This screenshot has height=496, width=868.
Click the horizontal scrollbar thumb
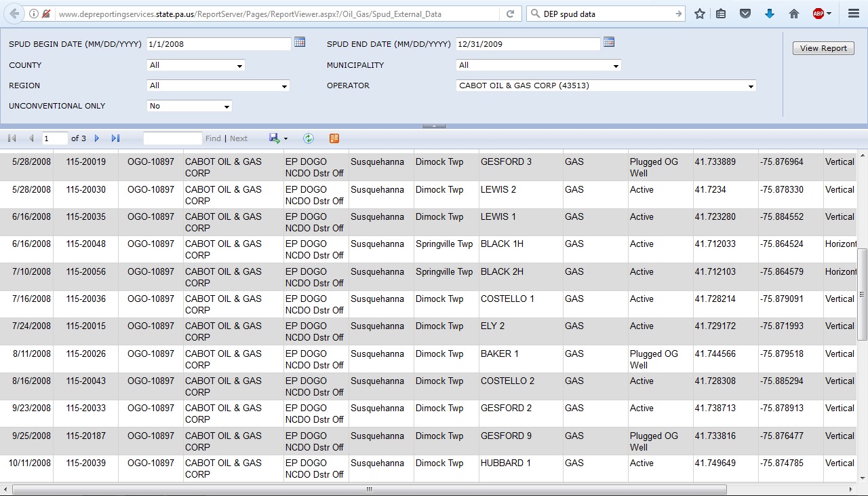click(369, 489)
